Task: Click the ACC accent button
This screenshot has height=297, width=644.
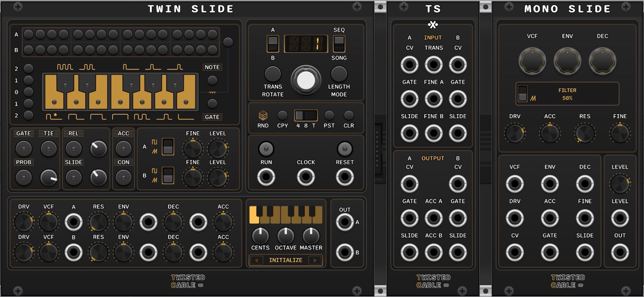Action: 123,149
